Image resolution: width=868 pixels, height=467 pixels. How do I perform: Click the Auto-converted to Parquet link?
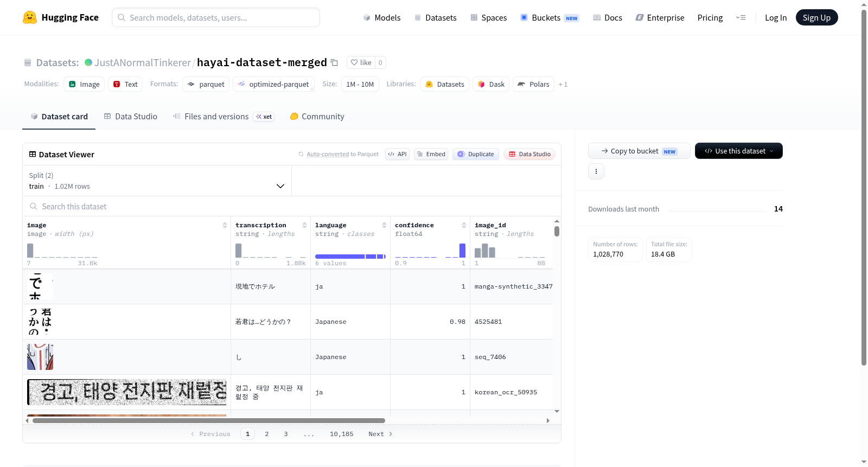coord(343,154)
